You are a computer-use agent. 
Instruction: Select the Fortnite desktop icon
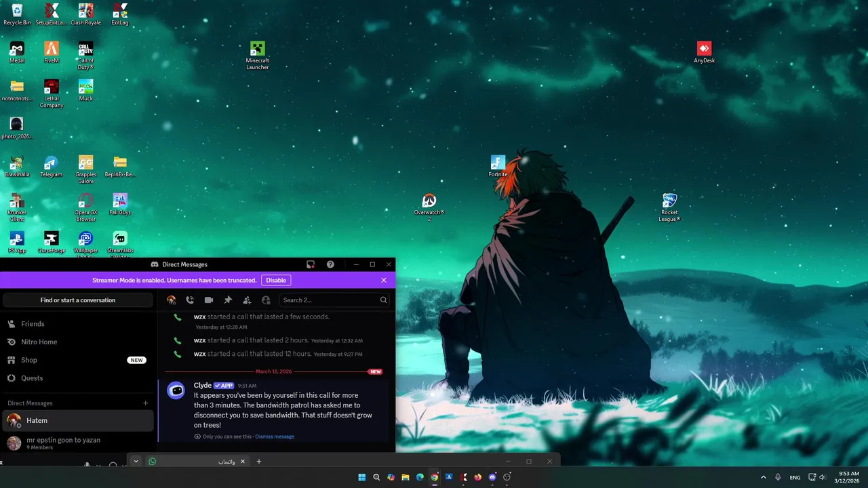tap(498, 166)
